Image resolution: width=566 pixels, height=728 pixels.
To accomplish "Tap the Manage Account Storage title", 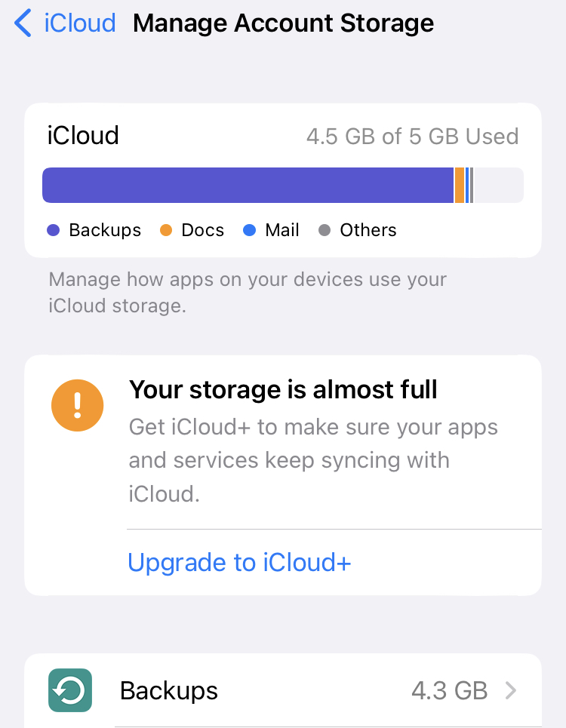I will (283, 23).
